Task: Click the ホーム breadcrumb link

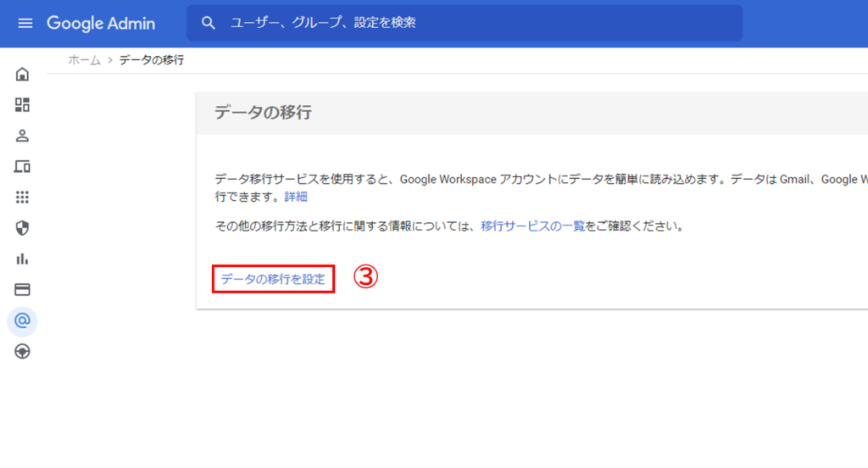Action: click(x=84, y=60)
